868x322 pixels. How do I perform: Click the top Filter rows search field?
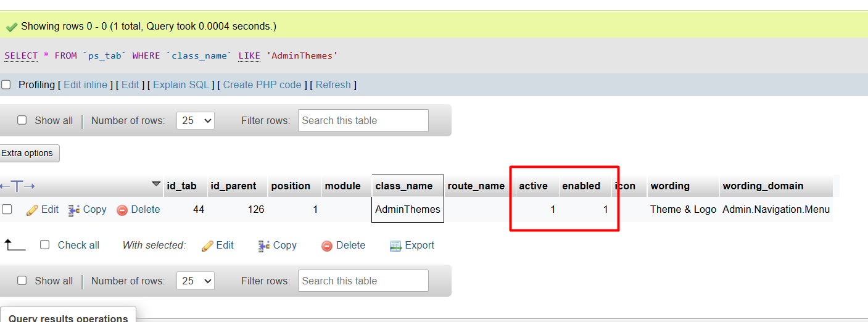(x=363, y=120)
